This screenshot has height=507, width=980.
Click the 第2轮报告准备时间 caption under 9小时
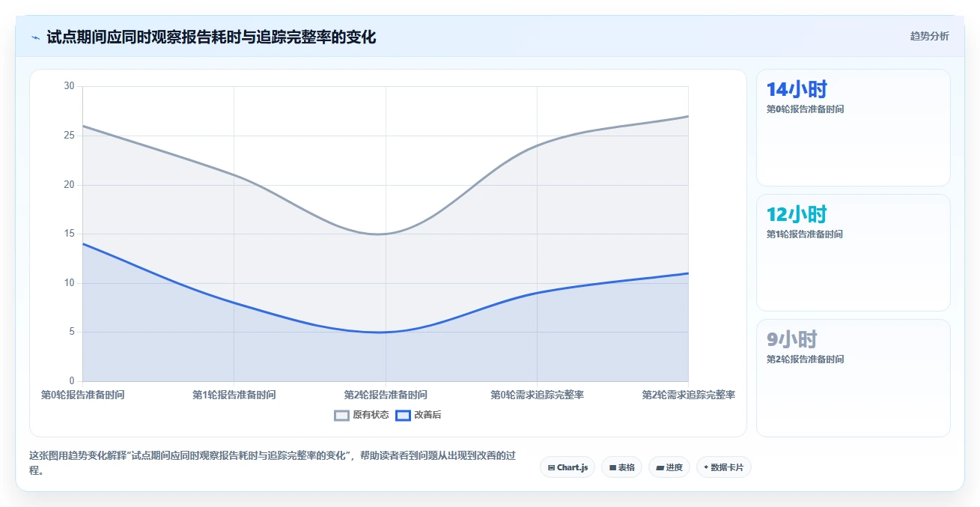coord(806,359)
